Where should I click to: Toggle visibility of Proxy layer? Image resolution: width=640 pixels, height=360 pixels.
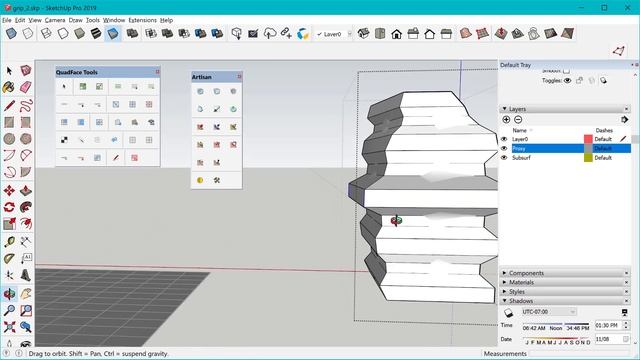click(x=504, y=149)
